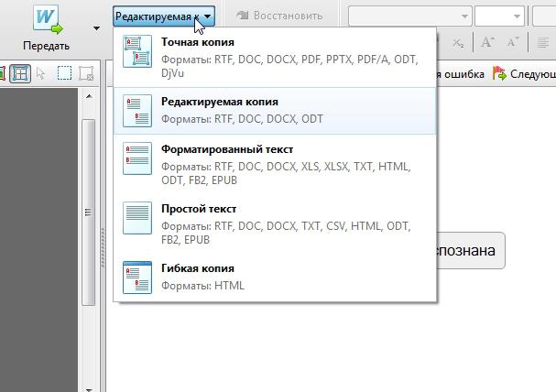This screenshot has height=392, width=556.
Task: Choose Форматированный текст layout option
Action: tap(275, 163)
